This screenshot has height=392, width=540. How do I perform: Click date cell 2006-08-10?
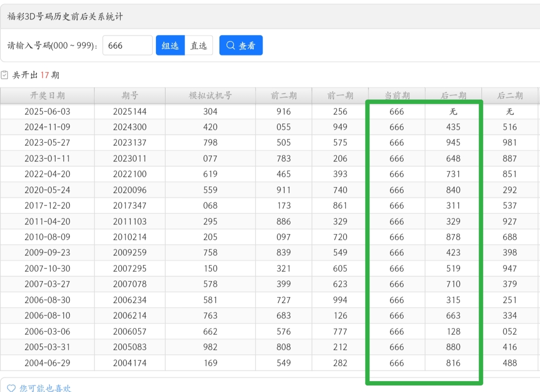[x=47, y=315]
